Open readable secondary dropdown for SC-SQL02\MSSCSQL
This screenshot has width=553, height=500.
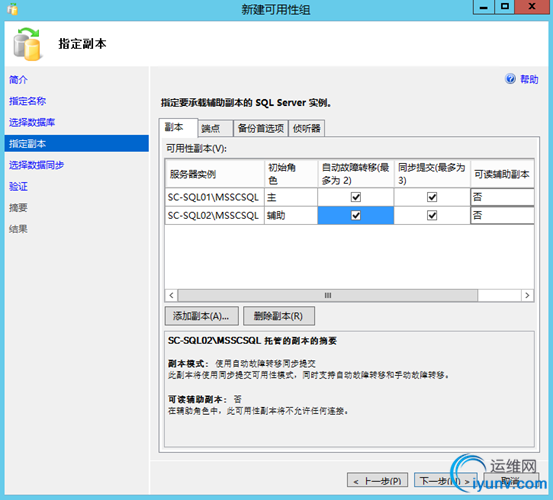pos(502,215)
